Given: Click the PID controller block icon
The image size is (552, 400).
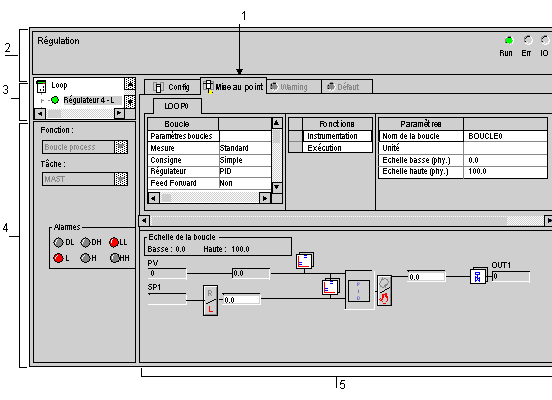Looking at the screenshot, I should pos(359,291).
